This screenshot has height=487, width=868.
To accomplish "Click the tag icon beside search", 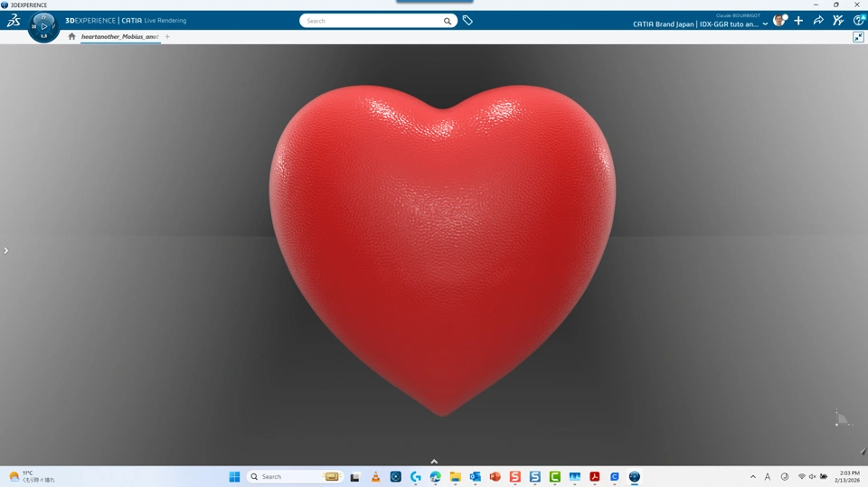I will (467, 21).
